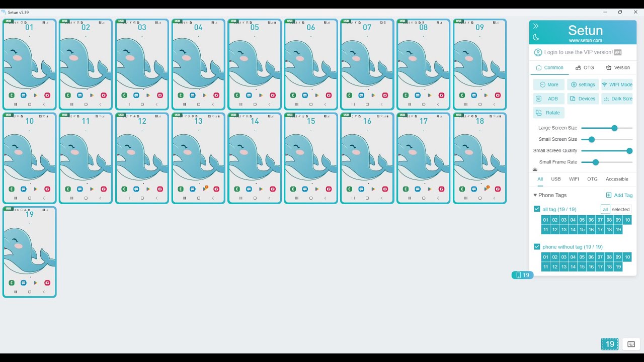This screenshot has width=644, height=362.
Task: Open Play Store on device 13
Action: [204, 189]
